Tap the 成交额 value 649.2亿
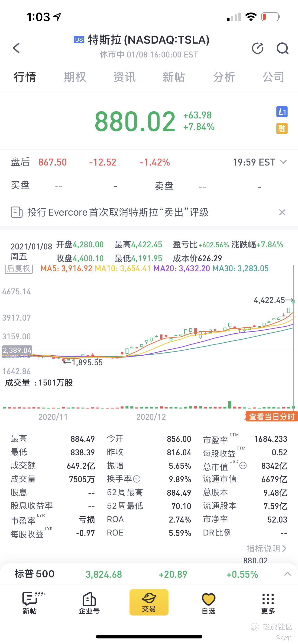This screenshot has height=644, width=298. pyautogui.click(x=81, y=466)
